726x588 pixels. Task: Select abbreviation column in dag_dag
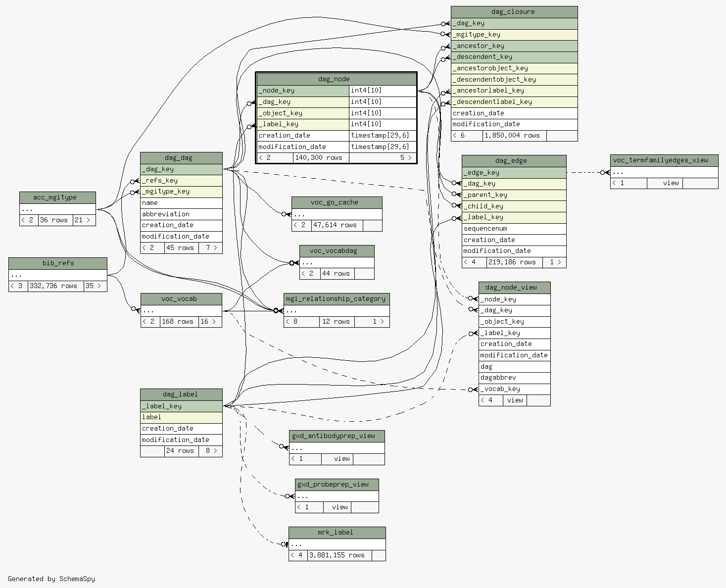[x=181, y=214]
